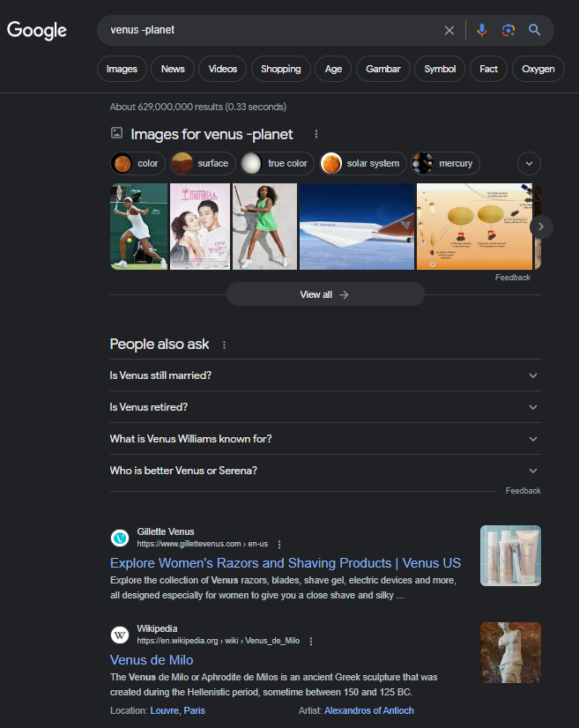The image size is (579, 728).
Task: Open tennis player in green dress image
Action: (x=264, y=227)
